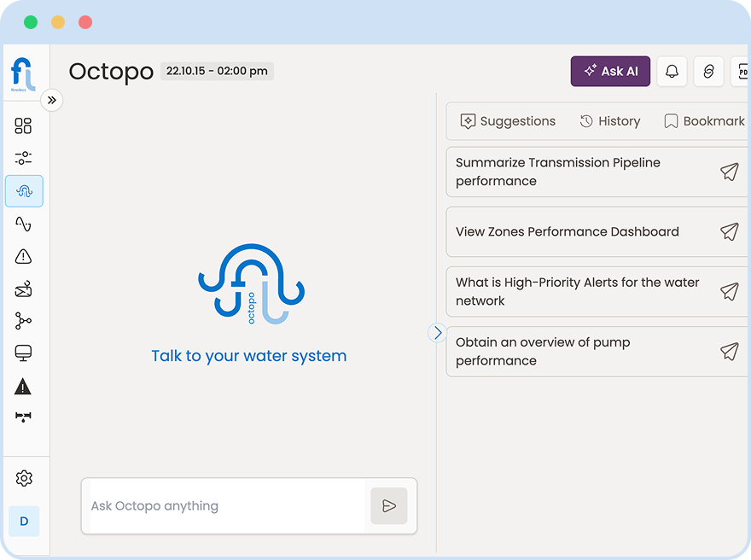751x560 pixels.
Task: Collapse the suggestions panel via blue chevron
Action: [x=438, y=333]
